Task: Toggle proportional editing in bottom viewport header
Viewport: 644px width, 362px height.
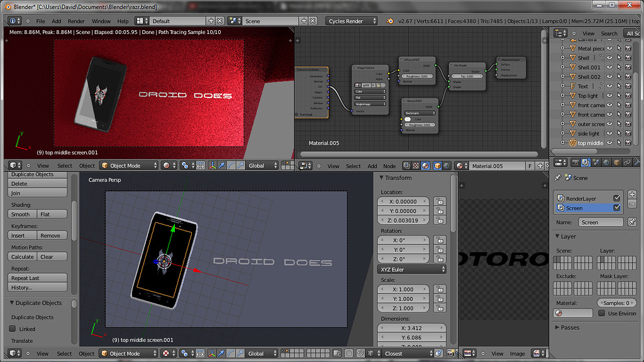Action: (348, 353)
